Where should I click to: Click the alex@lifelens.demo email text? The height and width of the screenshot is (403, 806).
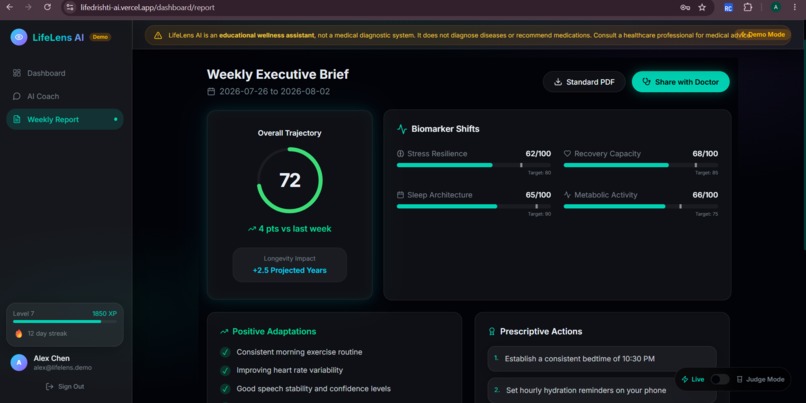coord(63,368)
